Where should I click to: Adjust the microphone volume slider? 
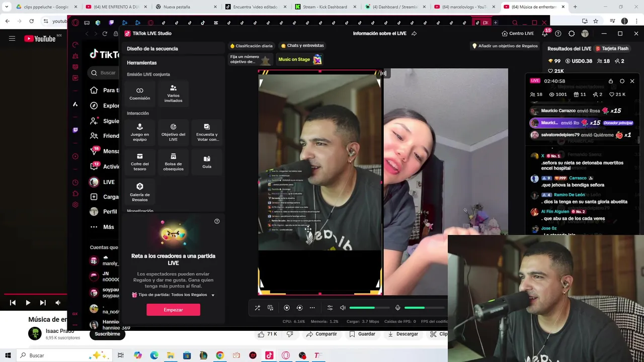[424, 308]
